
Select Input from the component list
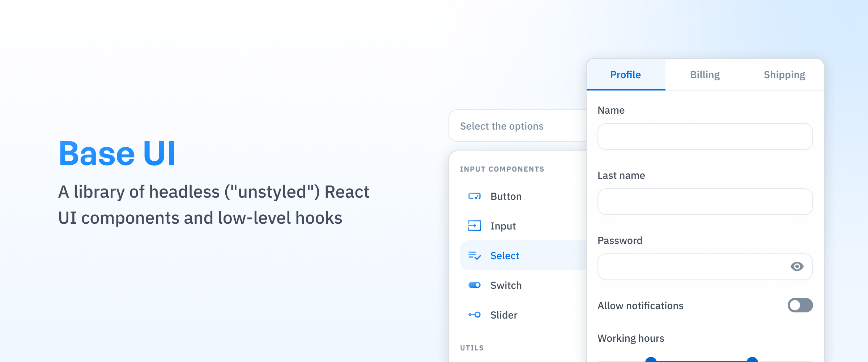coord(503,226)
